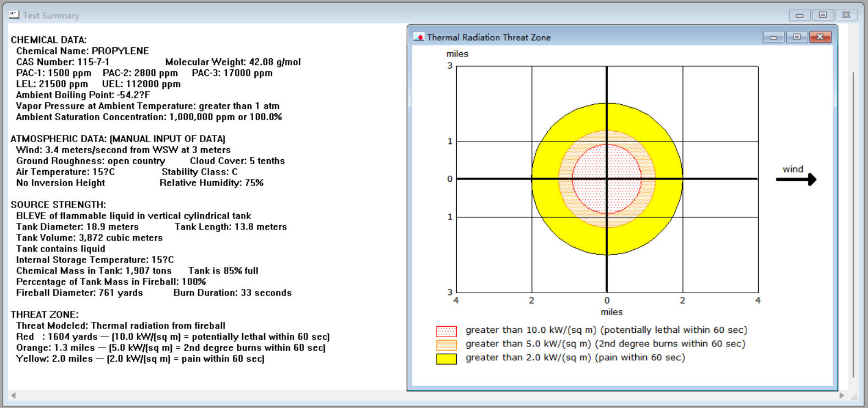Click 'Tank Length: 13.8 meters' text
The width and height of the screenshot is (868, 408).
(231, 227)
